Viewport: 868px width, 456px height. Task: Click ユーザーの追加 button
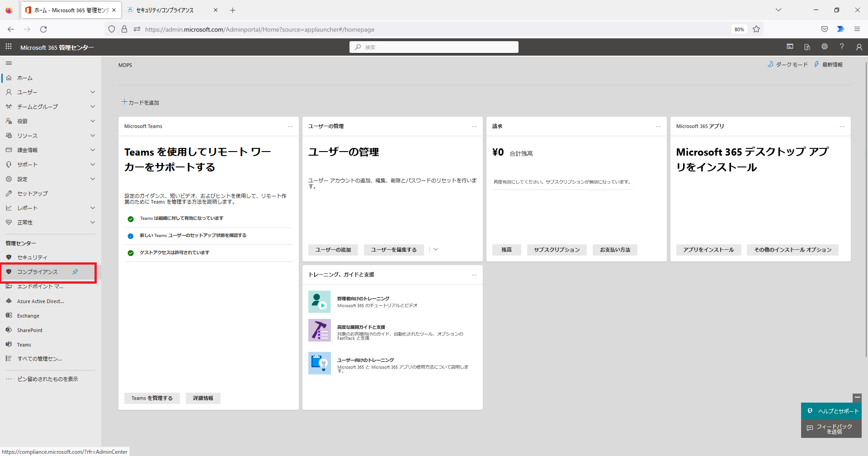click(x=333, y=250)
